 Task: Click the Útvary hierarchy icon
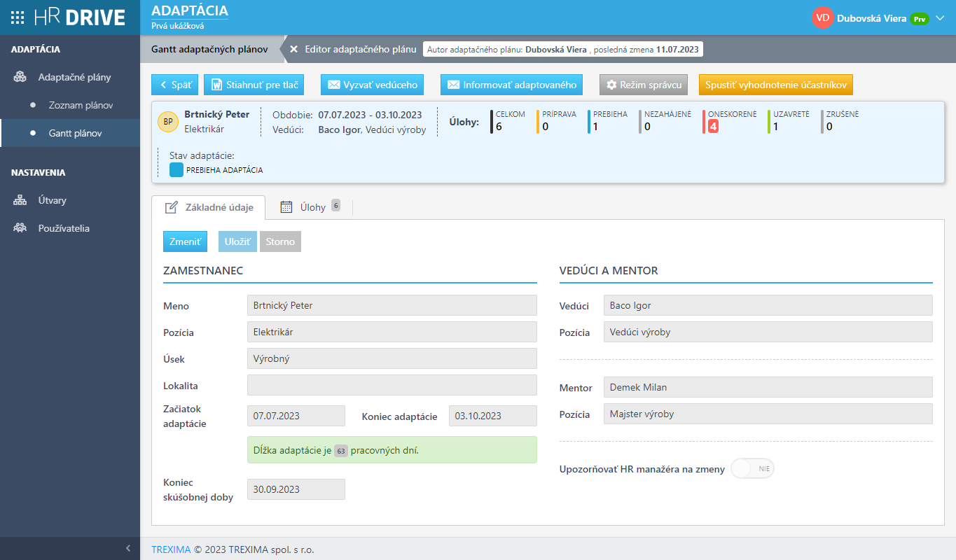tap(20, 200)
